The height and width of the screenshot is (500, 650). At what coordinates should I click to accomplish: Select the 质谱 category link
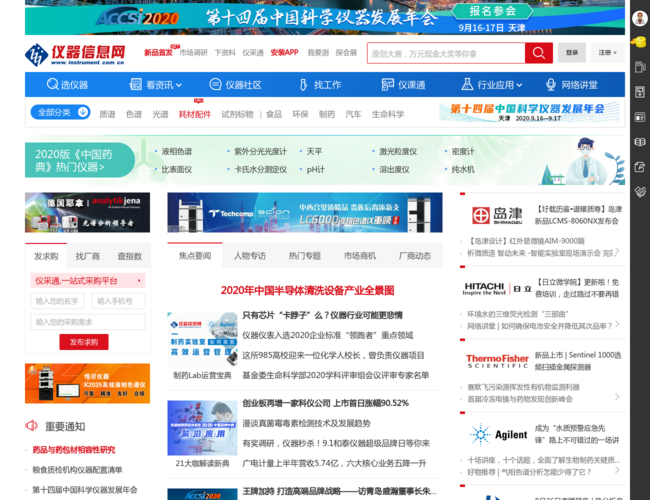pyautogui.click(x=107, y=114)
